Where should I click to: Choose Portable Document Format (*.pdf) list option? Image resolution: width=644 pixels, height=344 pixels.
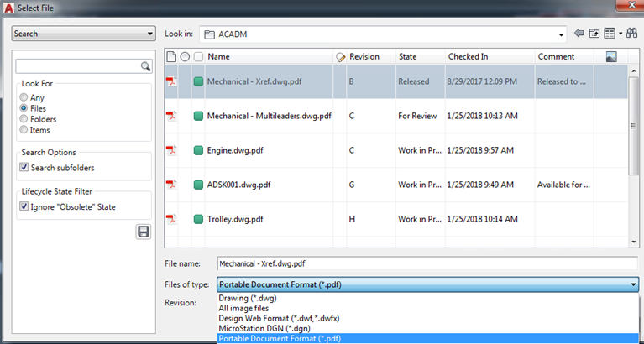click(x=427, y=339)
